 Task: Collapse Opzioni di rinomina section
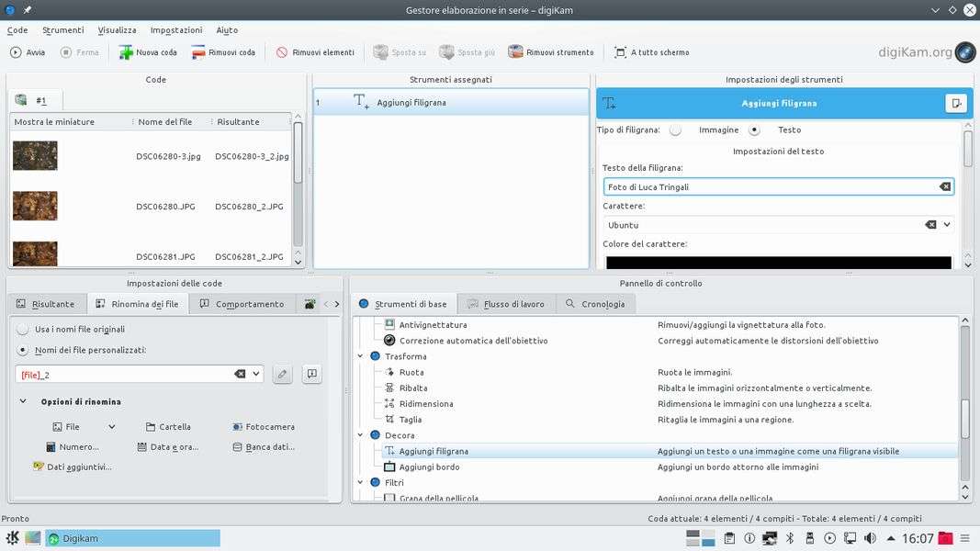point(23,401)
